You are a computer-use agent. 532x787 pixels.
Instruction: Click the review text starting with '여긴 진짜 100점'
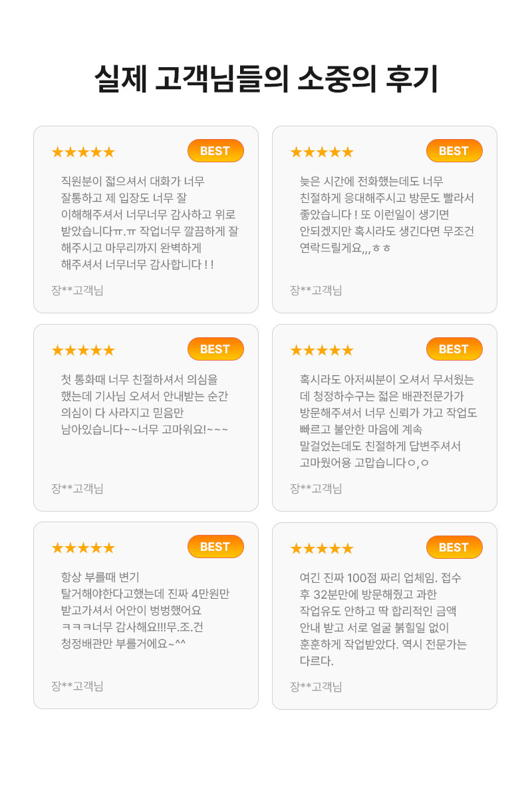[383, 619]
